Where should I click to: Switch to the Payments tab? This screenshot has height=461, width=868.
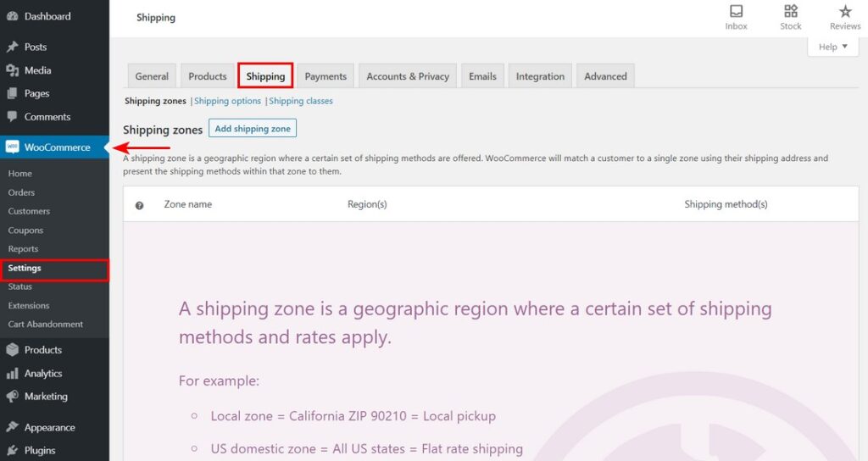[x=325, y=76]
